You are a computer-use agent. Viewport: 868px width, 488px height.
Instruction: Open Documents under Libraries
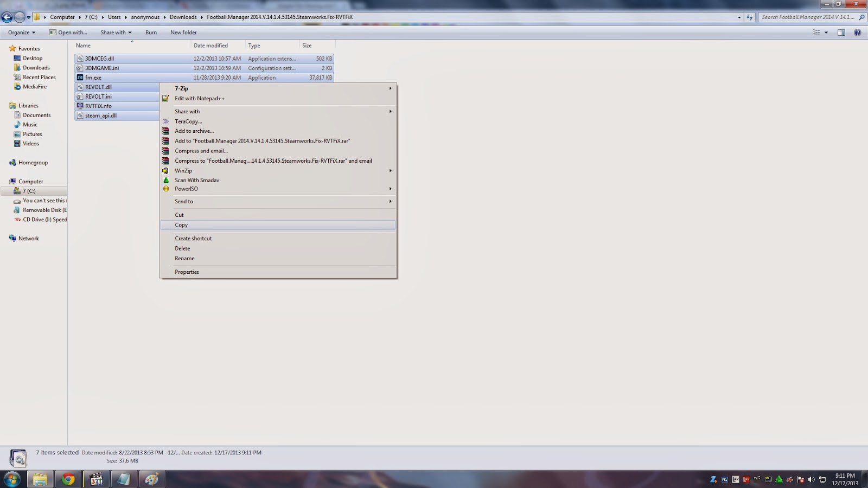coord(37,115)
